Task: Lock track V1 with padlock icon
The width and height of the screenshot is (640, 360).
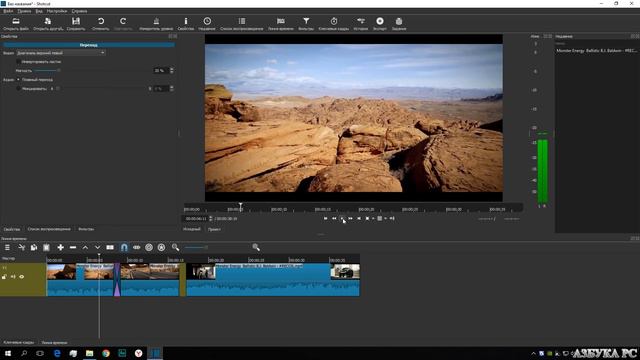Action: point(4,277)
